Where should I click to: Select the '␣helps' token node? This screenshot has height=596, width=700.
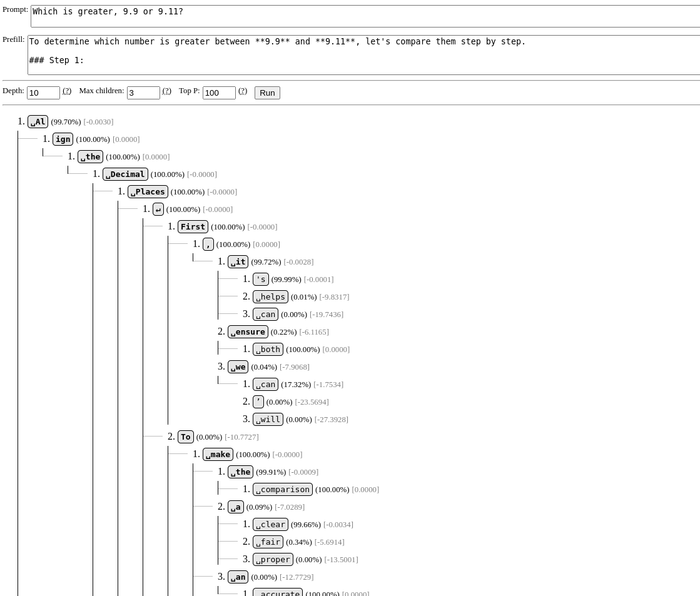click(270, 297)
